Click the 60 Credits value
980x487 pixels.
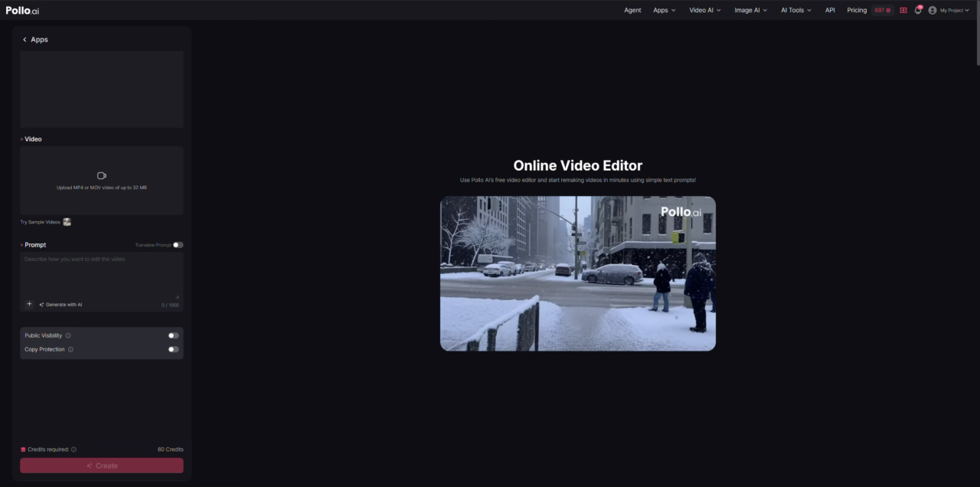(x=171, y=449)
